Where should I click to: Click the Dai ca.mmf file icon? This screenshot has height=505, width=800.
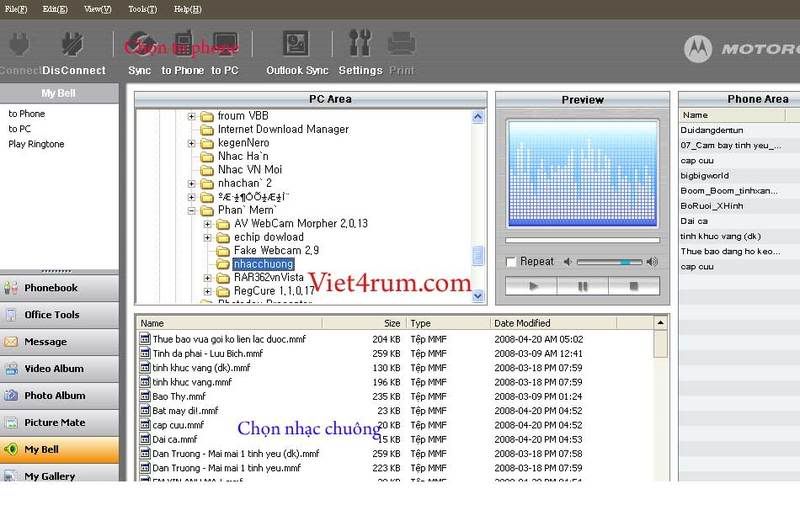tap(145, 439)
